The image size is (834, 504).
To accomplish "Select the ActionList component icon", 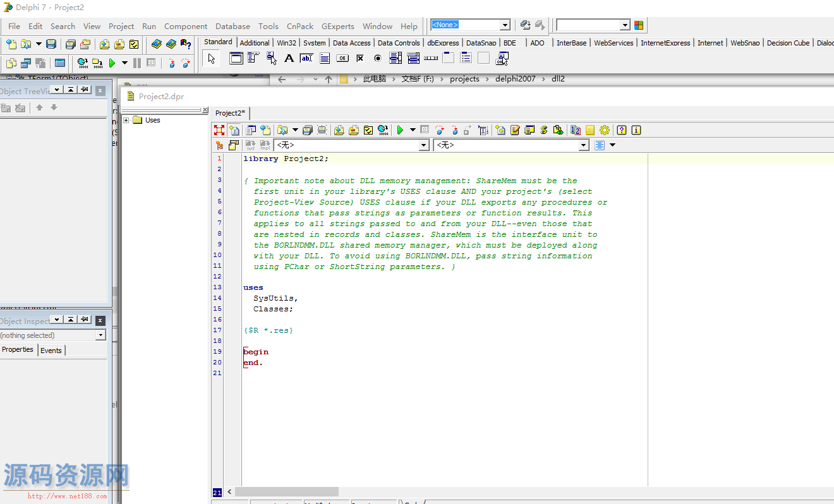I will tap(502, 59).
